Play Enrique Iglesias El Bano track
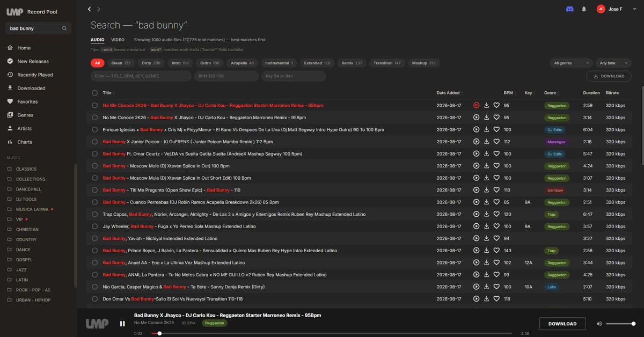 pos(476,129)
